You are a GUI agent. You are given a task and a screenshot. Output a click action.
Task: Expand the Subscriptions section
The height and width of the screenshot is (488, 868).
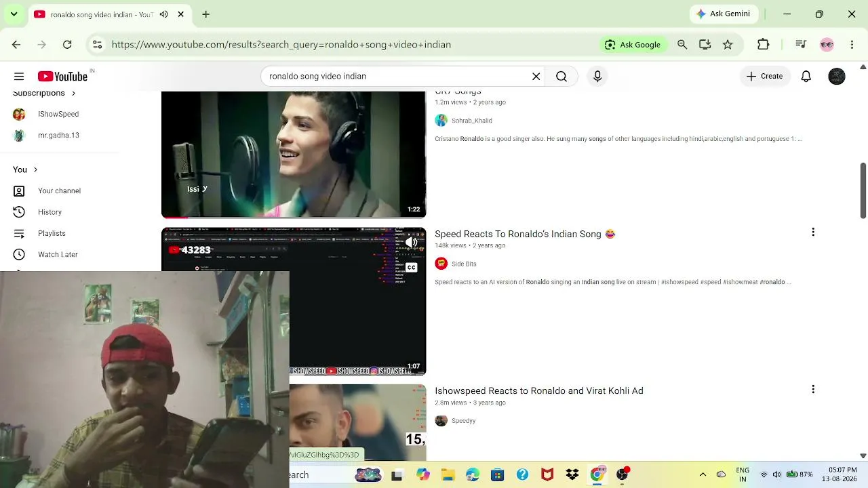tap(45, 93)
